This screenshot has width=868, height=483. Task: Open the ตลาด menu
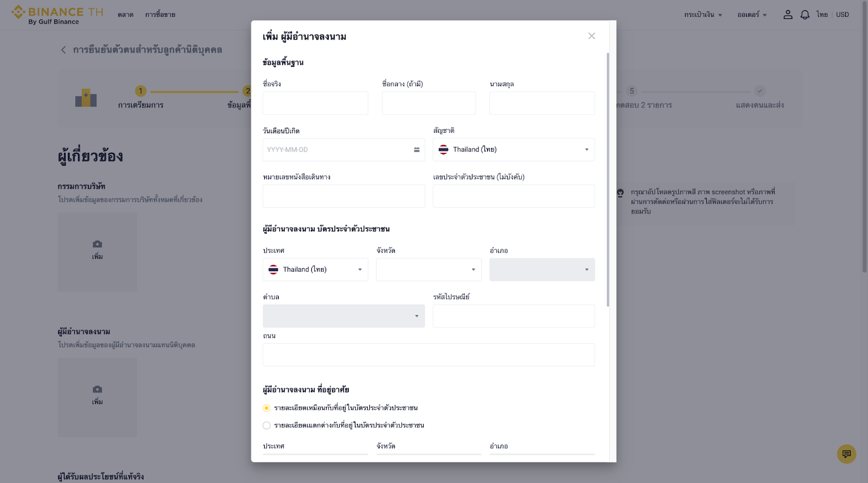click(125, 15)
